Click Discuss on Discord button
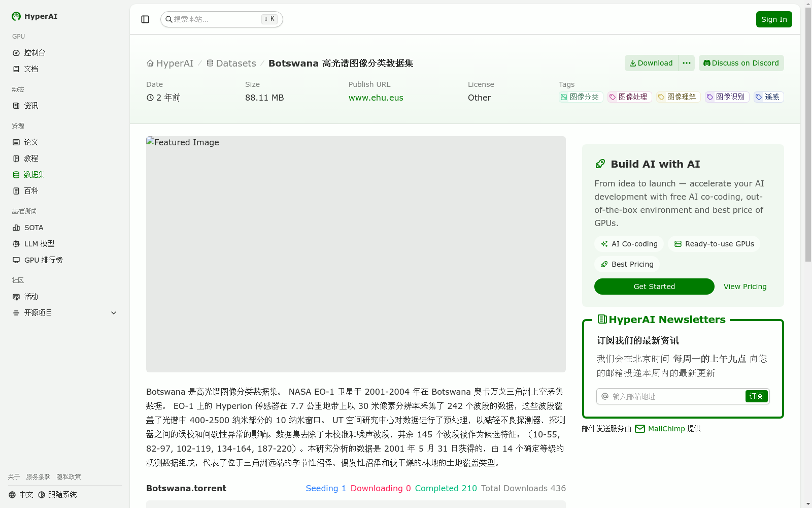 pyautogui.click(x=741, y=63)
